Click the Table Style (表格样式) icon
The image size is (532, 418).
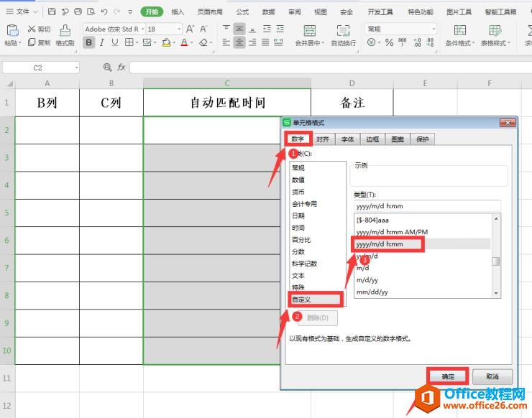tap(495, 31)
